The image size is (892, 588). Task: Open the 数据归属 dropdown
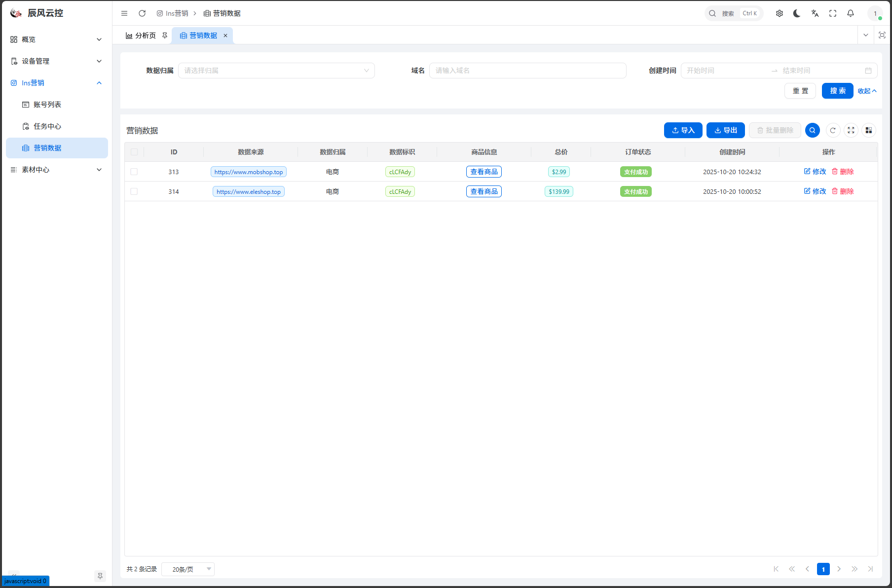pyautogui.click(x=276, y=71)
